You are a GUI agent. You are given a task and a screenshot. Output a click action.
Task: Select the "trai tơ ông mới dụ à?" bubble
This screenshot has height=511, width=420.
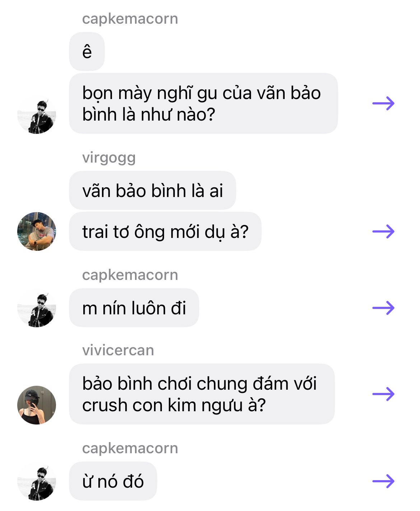coord(165,231)
